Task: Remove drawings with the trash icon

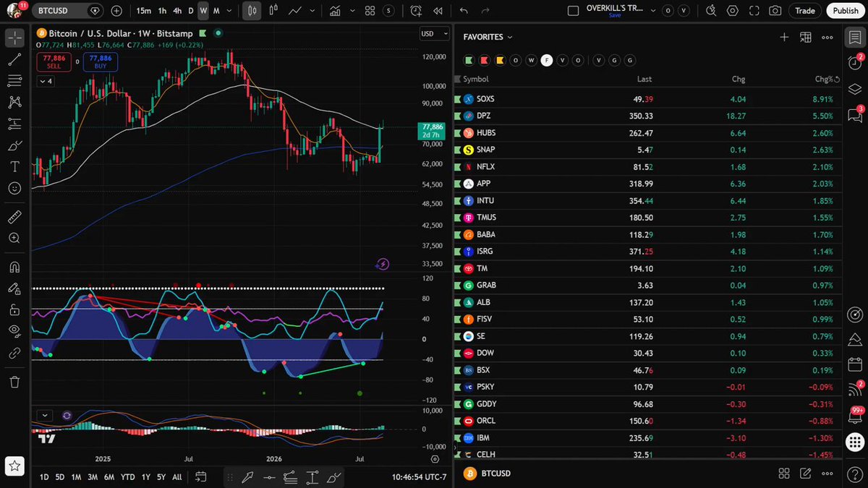Action: 15,382
